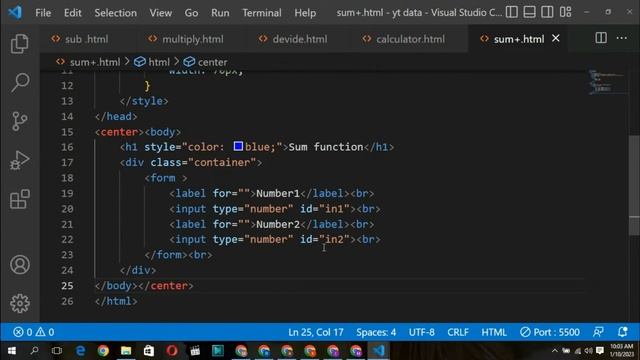Viewport: 640px width, 360px height.
Task: Open the Run and Debug view
Action: [x=19, y=160]
